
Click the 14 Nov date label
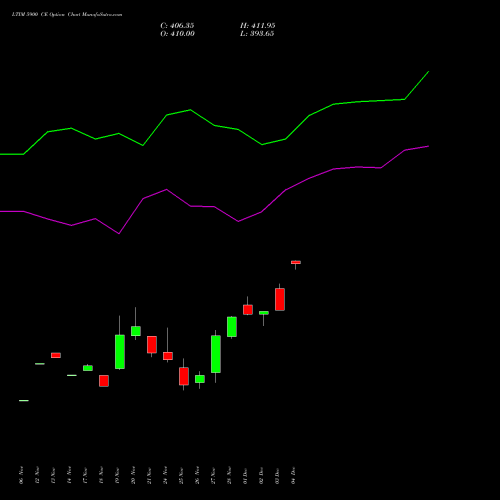[x=69, y=475]
